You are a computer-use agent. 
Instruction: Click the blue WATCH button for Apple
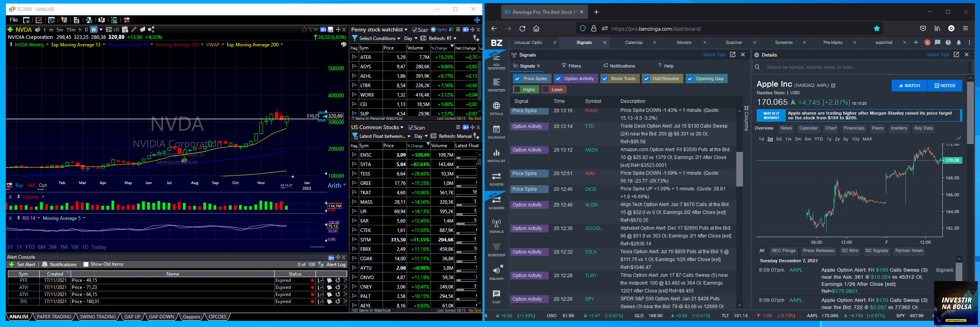point(909,86)
